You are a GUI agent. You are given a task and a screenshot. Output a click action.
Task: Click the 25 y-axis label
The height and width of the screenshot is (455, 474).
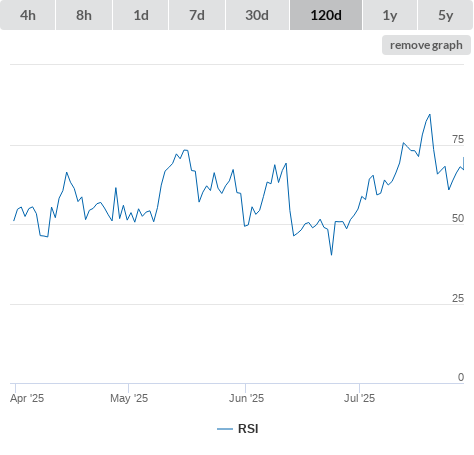coord(458,298)
